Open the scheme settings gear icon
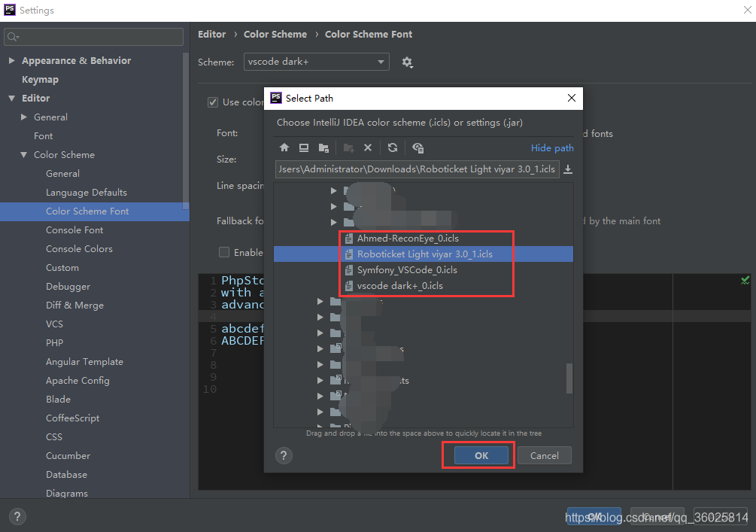 407,62
